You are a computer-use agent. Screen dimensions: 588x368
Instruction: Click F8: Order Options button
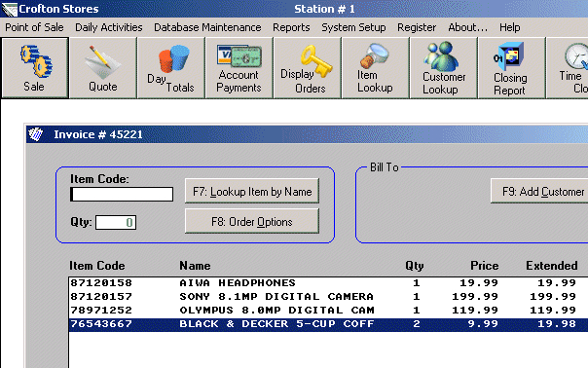[x=252, y=221]
